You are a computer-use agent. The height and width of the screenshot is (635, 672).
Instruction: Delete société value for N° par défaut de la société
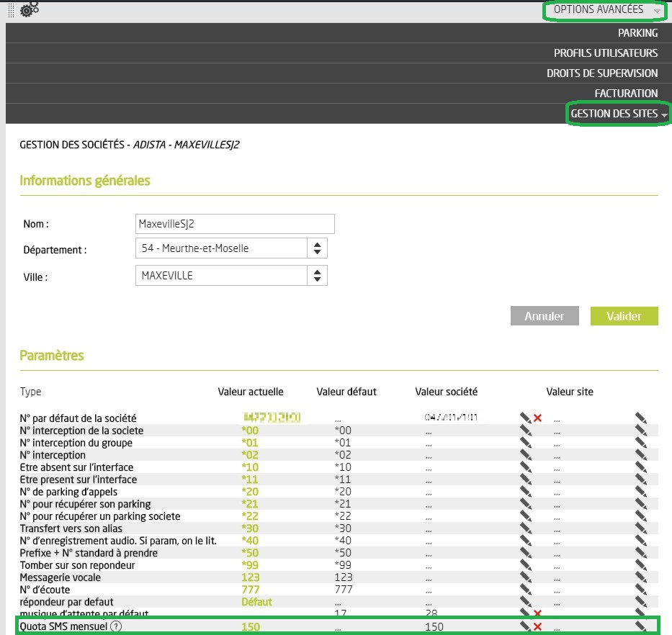(x=537, y=418)
